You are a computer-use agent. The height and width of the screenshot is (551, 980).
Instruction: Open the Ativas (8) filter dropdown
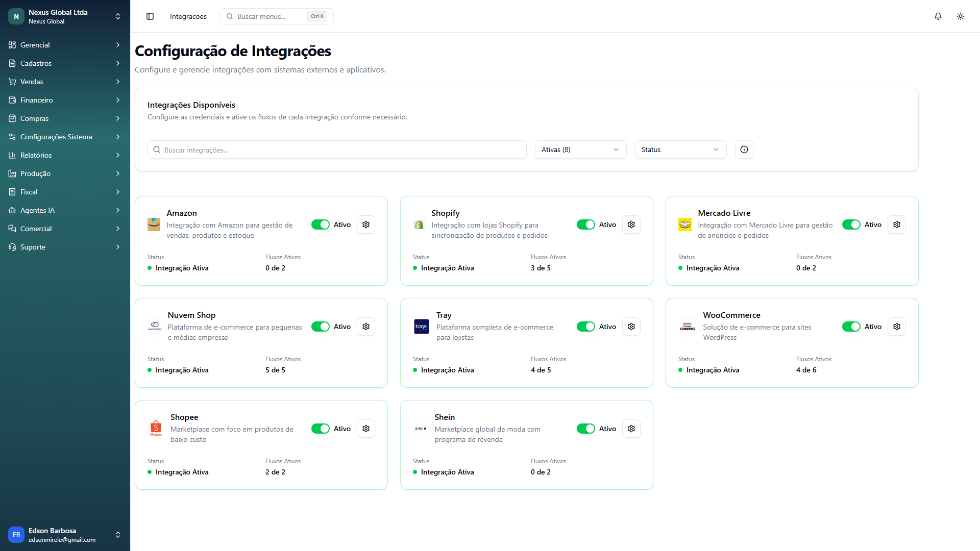click(x=580, y=149)
